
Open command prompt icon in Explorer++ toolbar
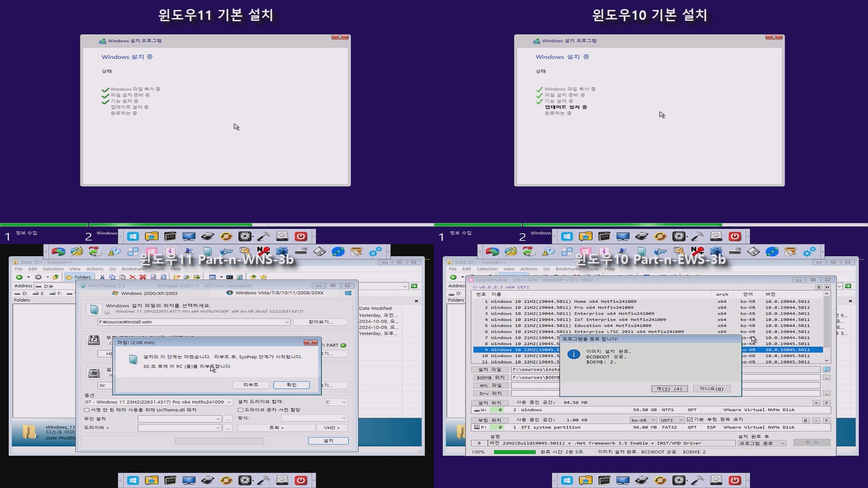230,277
